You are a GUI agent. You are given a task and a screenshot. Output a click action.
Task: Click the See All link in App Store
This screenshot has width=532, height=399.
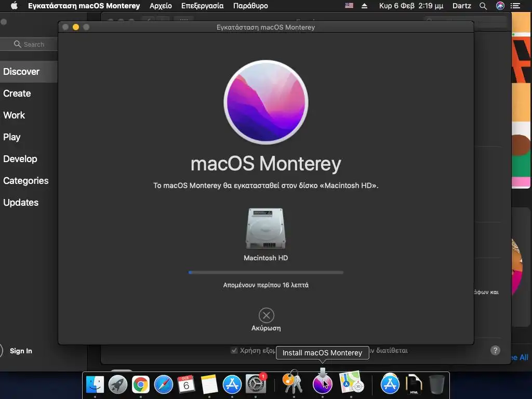[519, 357]
